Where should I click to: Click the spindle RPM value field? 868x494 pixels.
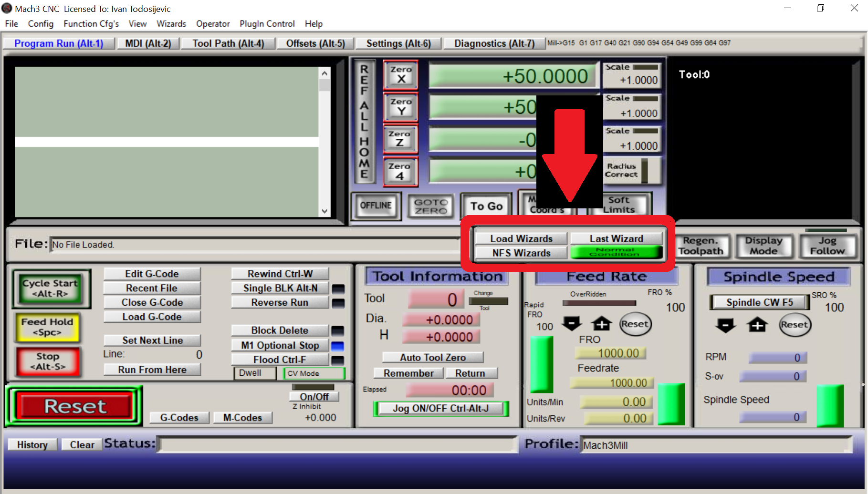click(x=778, y=358)
